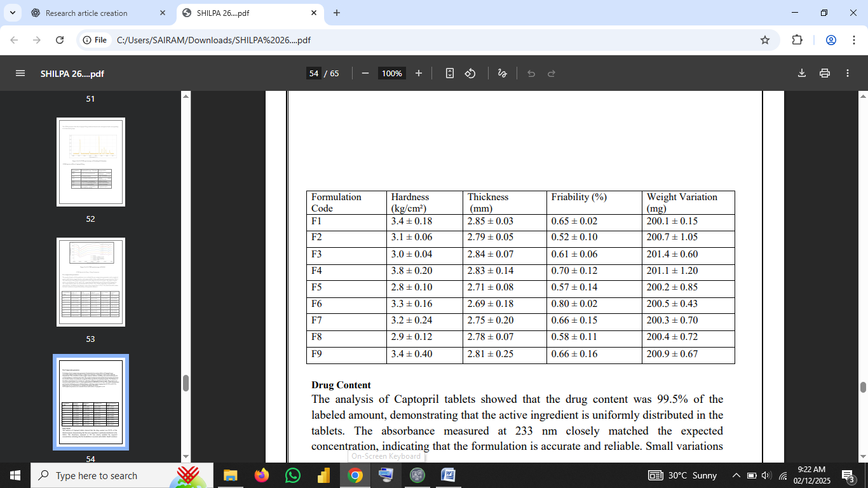This screenshot has width=868, height=488.
Task: Open page 52 thumbnail
Action: tap(90, 162)
